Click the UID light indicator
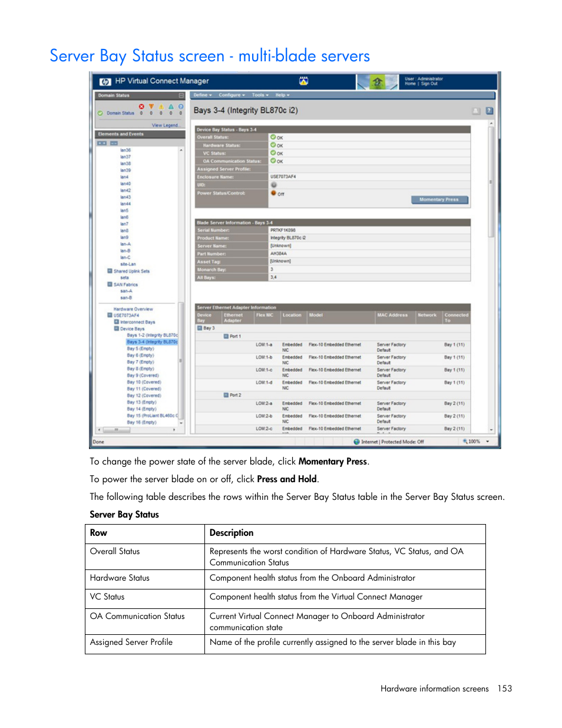 point(273,185)
